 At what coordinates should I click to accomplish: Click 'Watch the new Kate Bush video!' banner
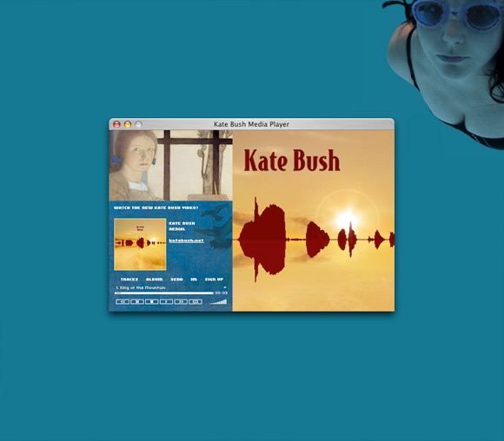156,207
